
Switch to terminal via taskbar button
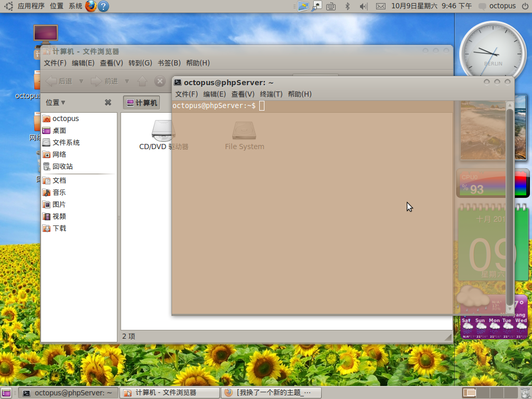[x=68, y=393]
